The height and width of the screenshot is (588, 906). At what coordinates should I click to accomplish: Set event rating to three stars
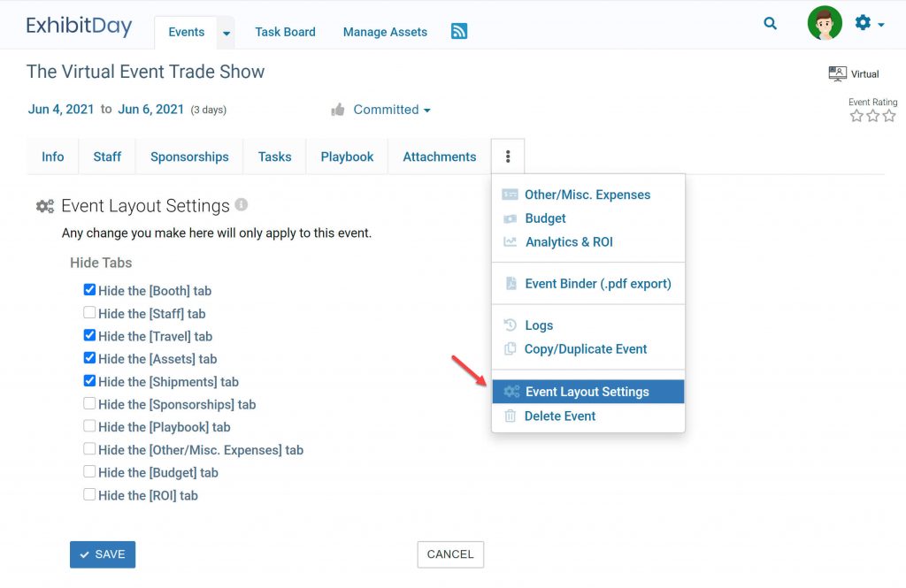(x=889, y=116)
